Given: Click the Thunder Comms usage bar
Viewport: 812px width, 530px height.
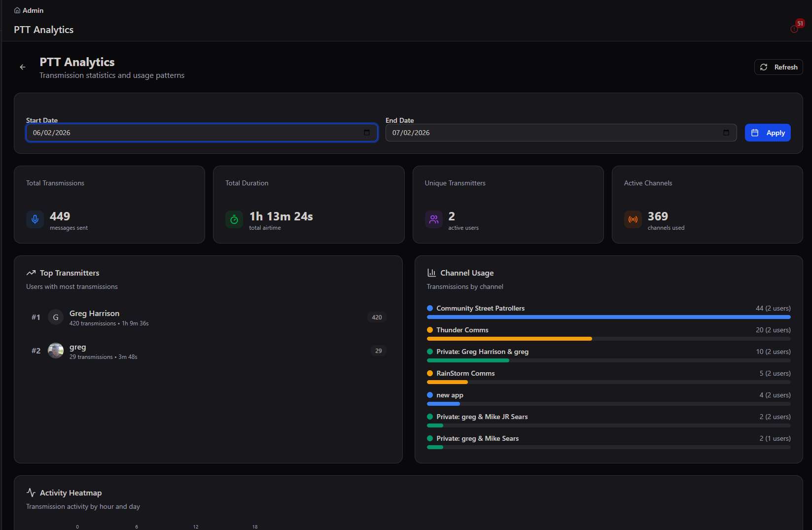Looking at the screenshot, I should [608, 339].
